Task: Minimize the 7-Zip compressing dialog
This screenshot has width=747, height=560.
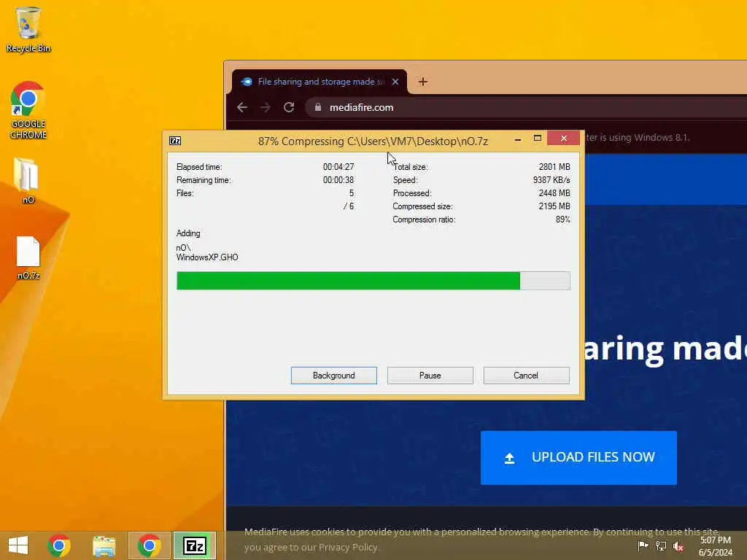Action: coord(518,139)
